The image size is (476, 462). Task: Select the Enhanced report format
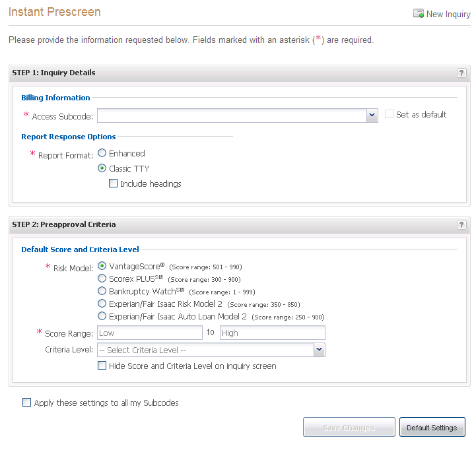[x=102, y=153]
